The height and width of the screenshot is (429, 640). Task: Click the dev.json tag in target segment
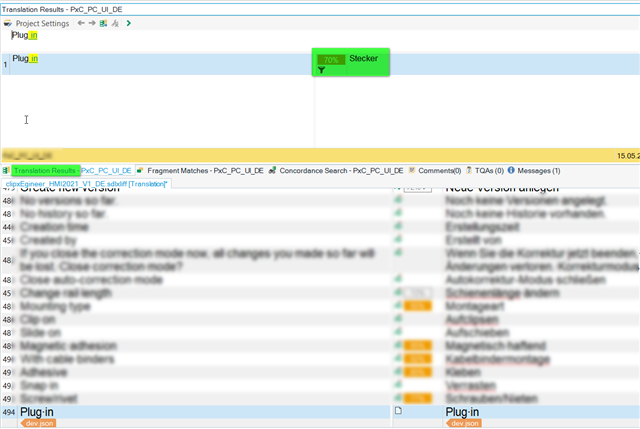[x=464, y=424]
